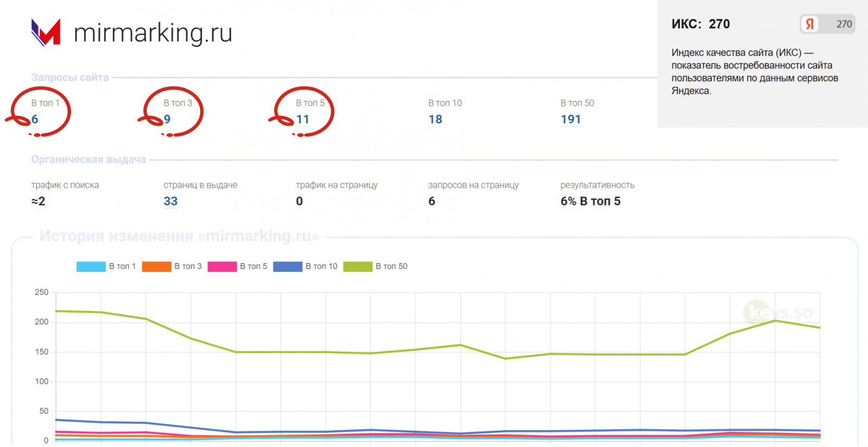Open the В топ 10 value 18
This screenshot has height=447, width=868.
pyautogui.click(x=435, y=119)
